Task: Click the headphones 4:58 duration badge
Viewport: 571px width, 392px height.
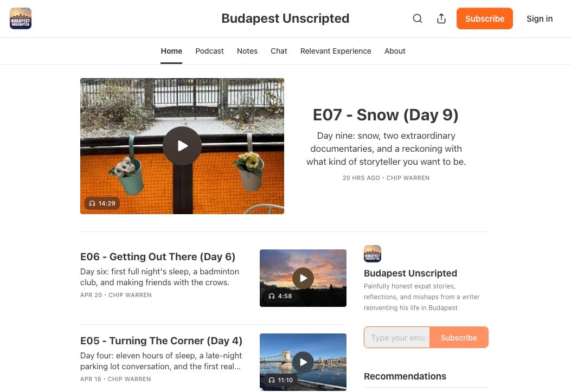Action: click(280, 296)
